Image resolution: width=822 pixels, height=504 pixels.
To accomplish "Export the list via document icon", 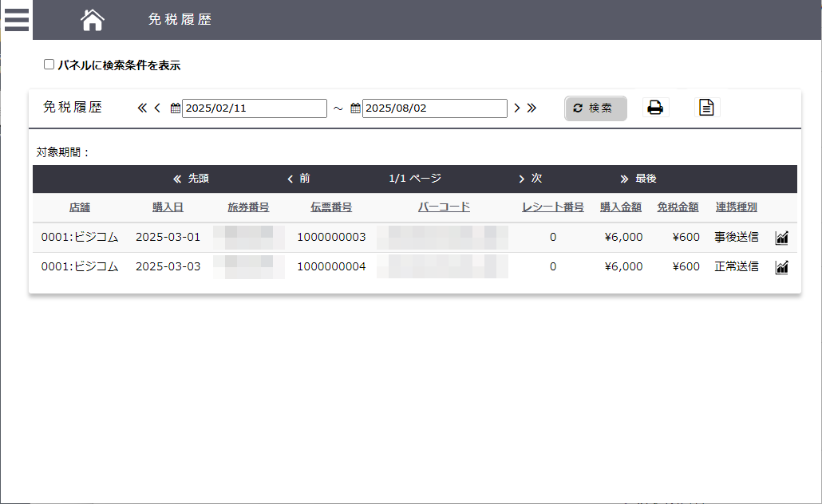I will click(706, 108).
